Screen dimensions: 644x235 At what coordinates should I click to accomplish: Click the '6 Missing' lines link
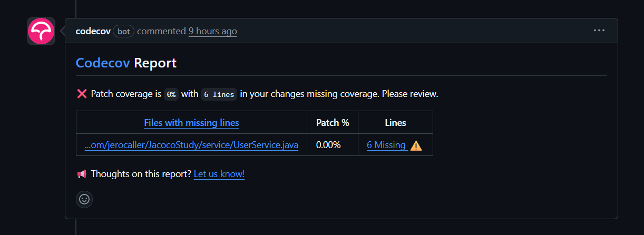pyautogui.click(x=386, y=145)
